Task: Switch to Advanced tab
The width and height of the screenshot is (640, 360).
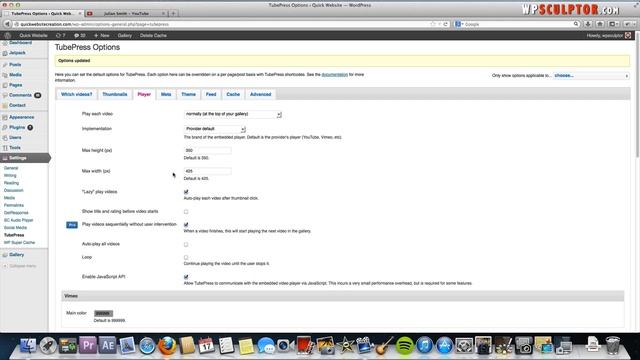Action: (260, 94)
